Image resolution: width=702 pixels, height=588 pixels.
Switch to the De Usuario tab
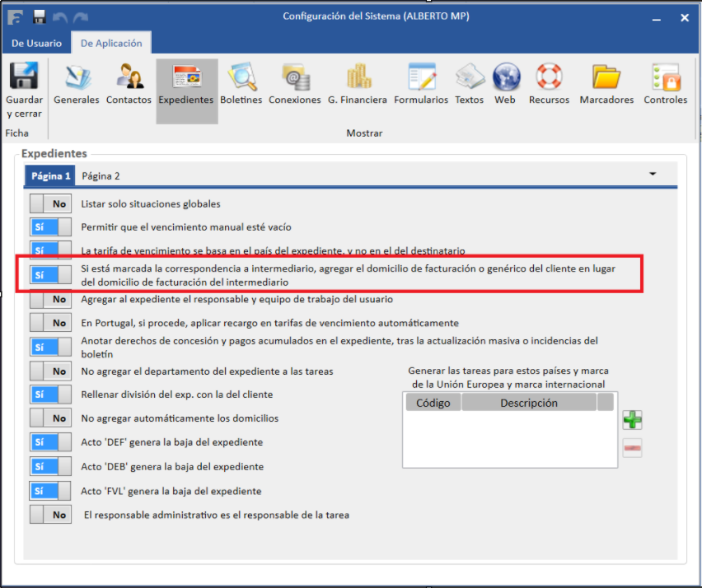pos(36,44)
